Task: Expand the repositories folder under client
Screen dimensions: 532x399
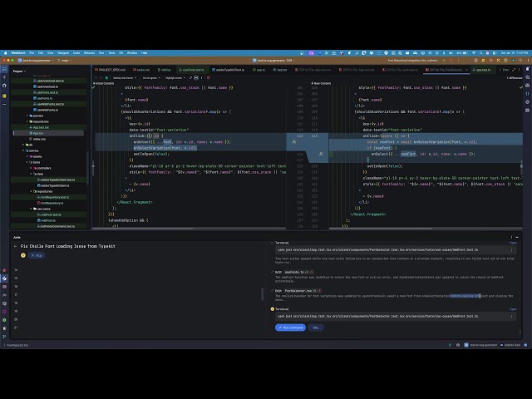Action: pos(27,121)
